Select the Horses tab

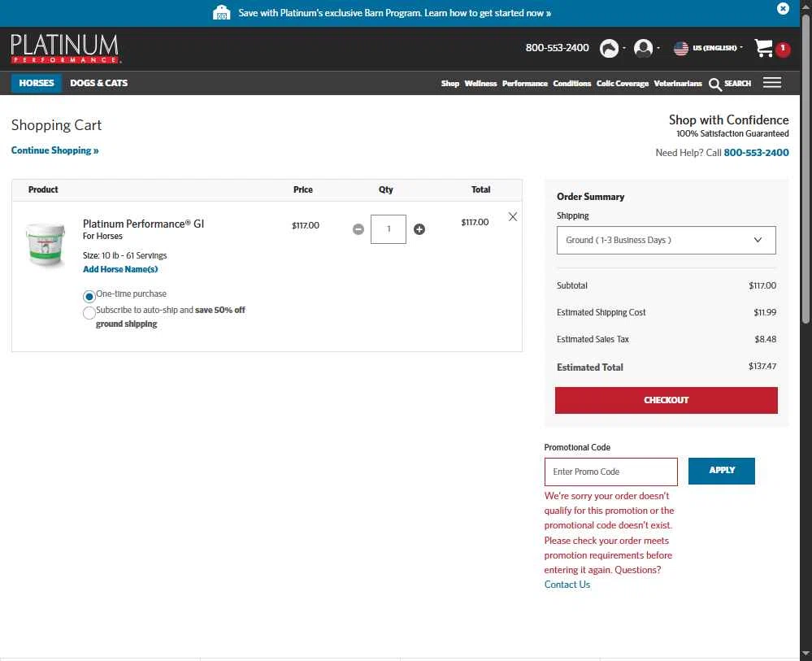point(37,83)
